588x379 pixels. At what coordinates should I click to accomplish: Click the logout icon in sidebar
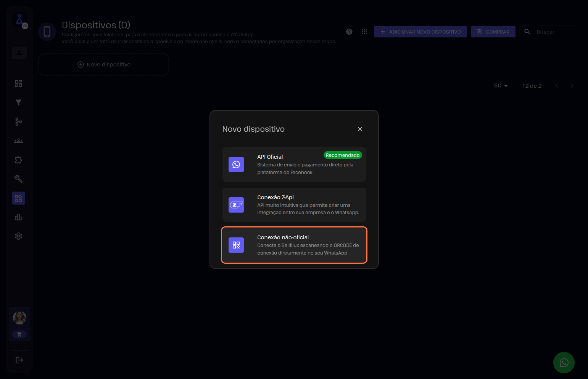(x=19, y=360)
